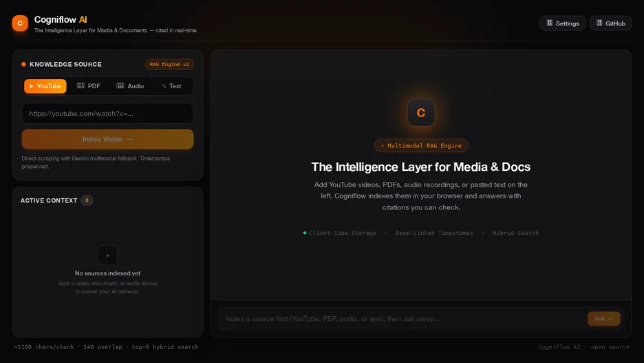Open the GitHub link button
The width and height of the screenshot is (644, 363).
pyautogui.click(x=610, y=23)
